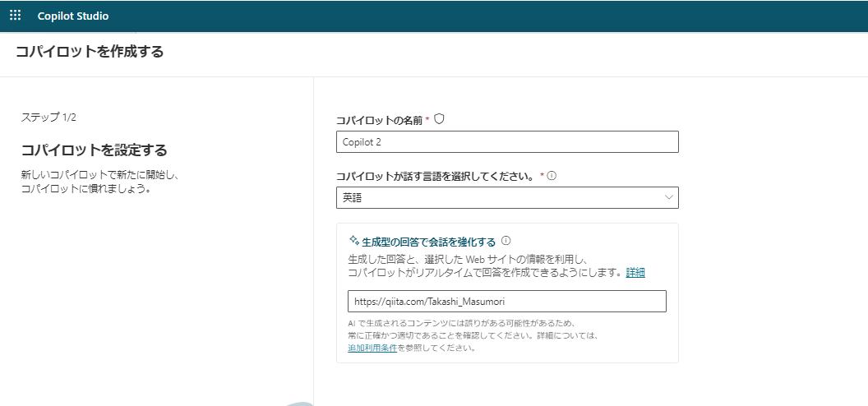
Task: Click the Copilot Studio title
Action: [x=73, y=16]
